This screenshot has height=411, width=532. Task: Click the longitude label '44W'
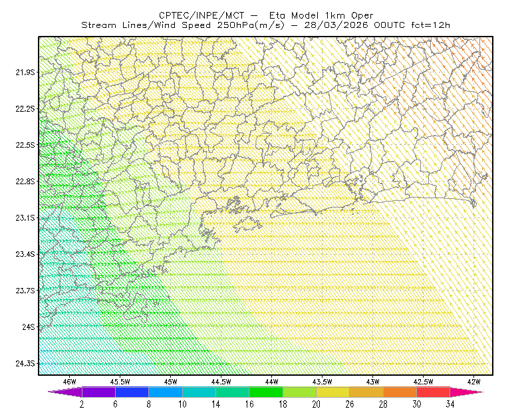pos(272,382)
